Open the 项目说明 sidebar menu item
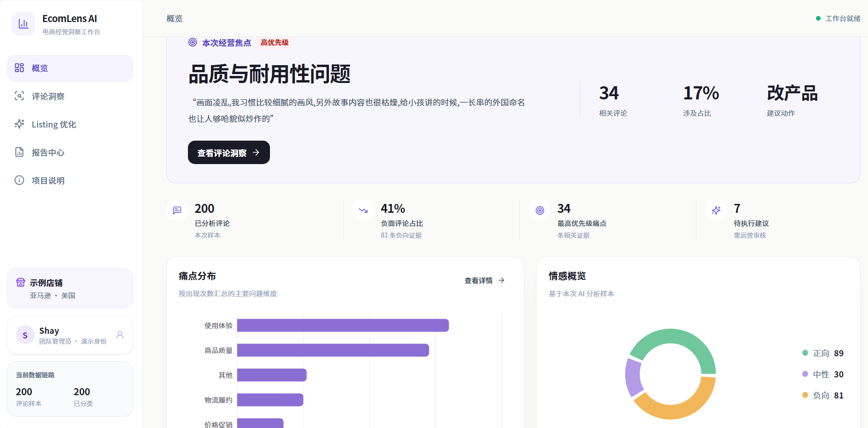 (70, 180)
